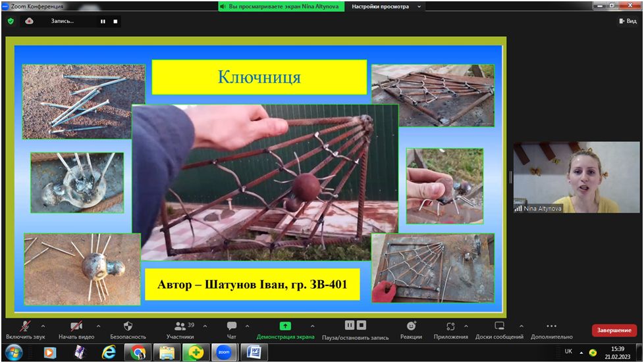The width and height of the screenshot is (644, 363).
Task: Open the media player taskbar icon
Action: click(49, 352)
